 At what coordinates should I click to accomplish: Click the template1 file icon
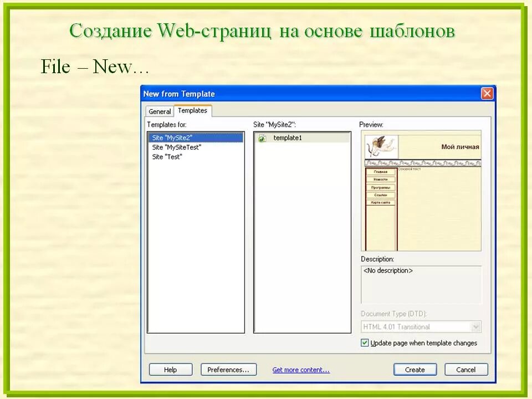pos(262,138)
